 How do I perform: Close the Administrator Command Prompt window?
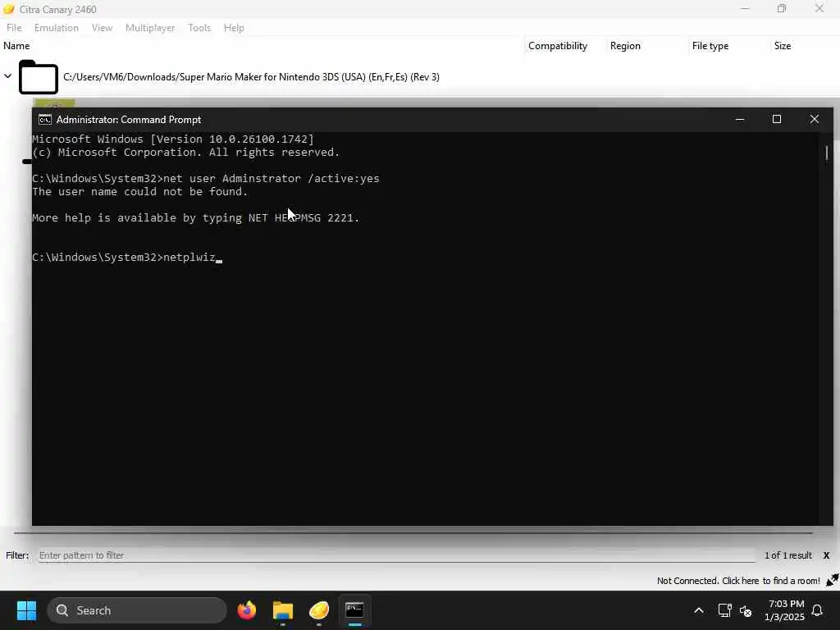coord(815,120)
